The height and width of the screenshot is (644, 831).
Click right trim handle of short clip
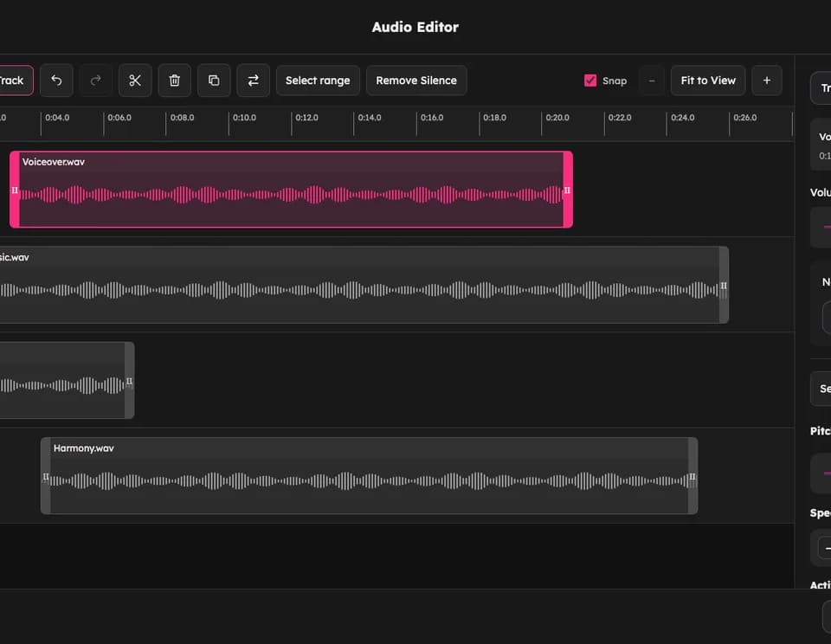tap(129, 381)
